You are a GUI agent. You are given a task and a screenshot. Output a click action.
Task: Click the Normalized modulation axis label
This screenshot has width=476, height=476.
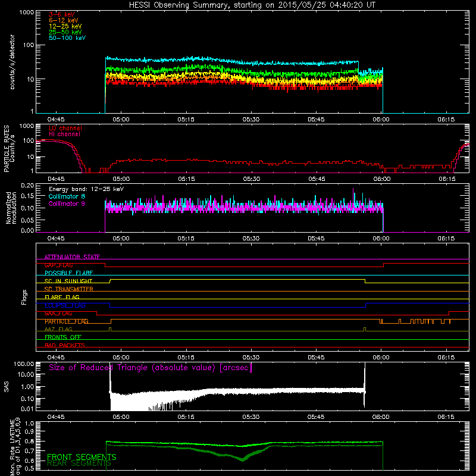point(11,208)
